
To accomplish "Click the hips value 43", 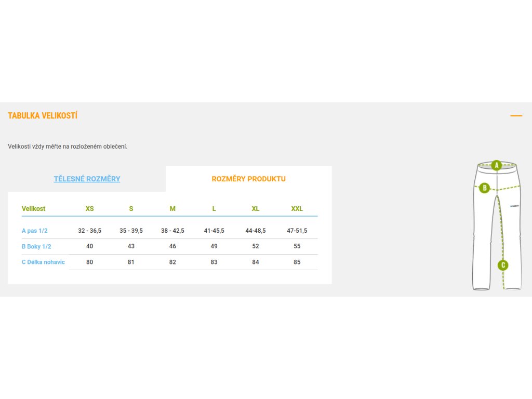I will pos(131,246).
